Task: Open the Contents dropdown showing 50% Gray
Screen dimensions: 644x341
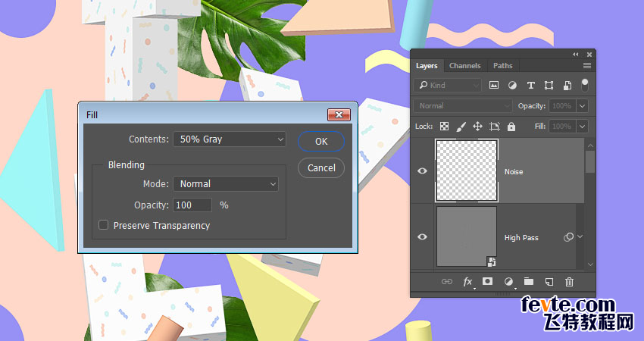Action: 229,139
